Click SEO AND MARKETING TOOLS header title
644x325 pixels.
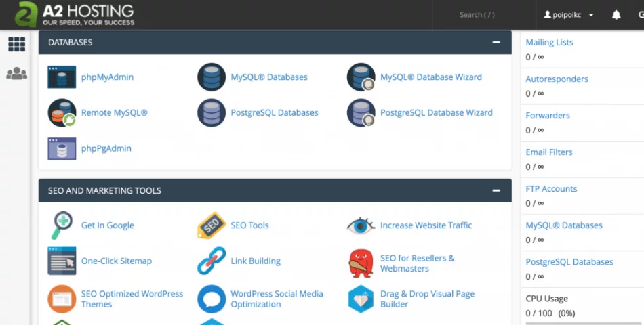(x=104, y=190)
